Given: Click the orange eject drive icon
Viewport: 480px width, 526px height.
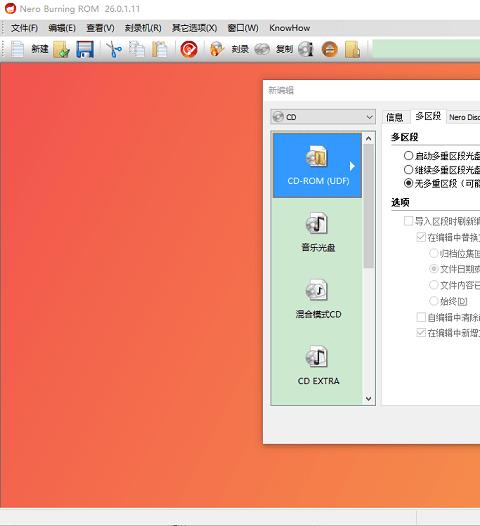Looking at the screenshot, I should [329, 50].
